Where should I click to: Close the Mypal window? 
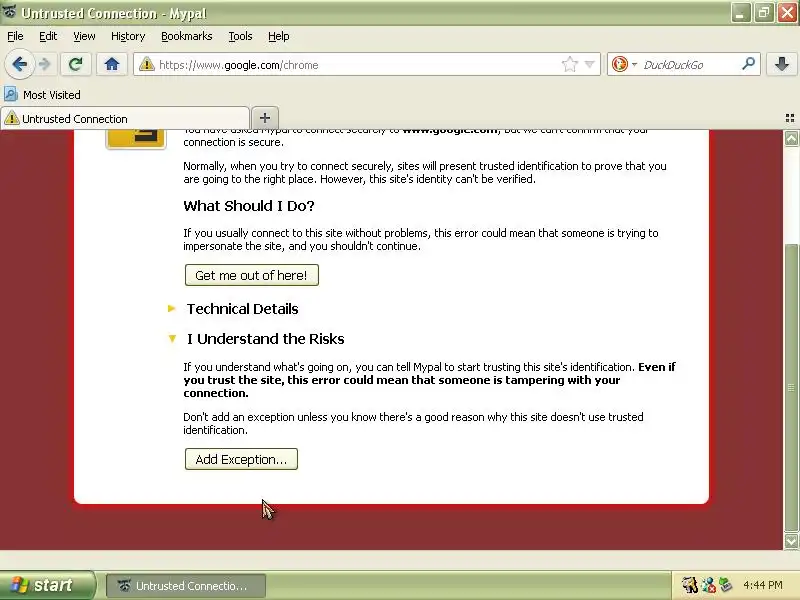787,13
